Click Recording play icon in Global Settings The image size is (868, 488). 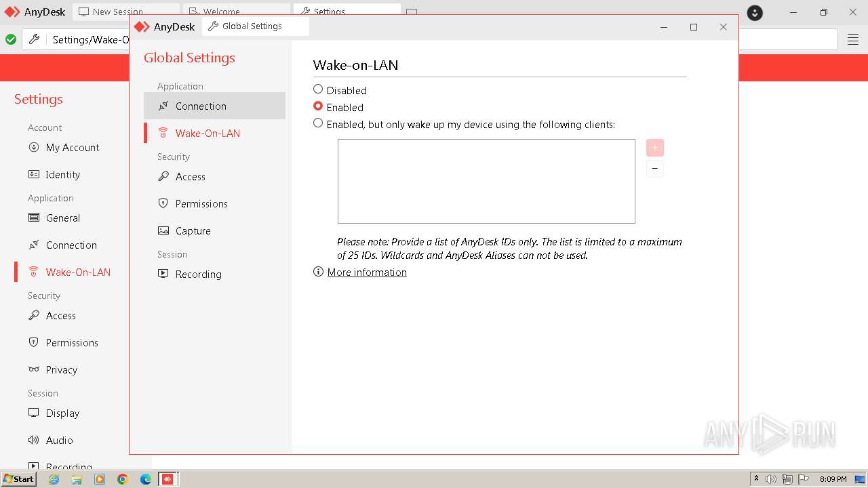pos(163,274)
